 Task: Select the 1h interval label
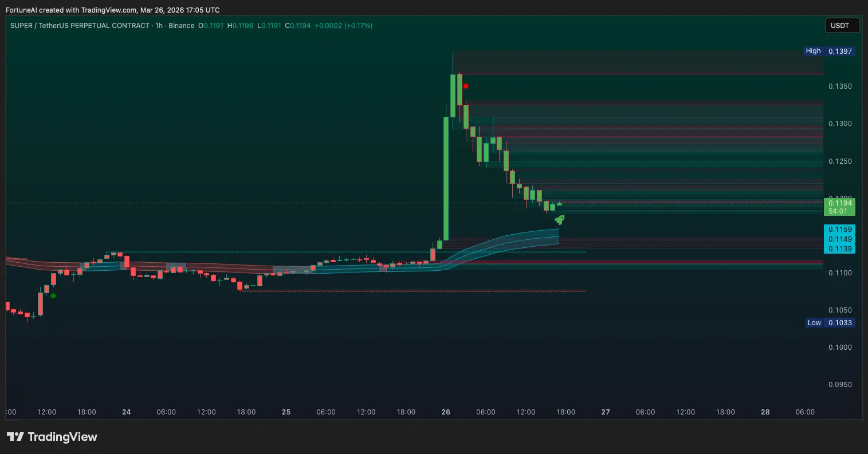pos(159,26)
